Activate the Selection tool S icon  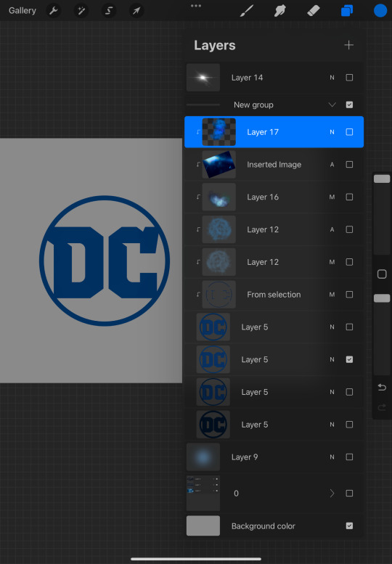109,11
